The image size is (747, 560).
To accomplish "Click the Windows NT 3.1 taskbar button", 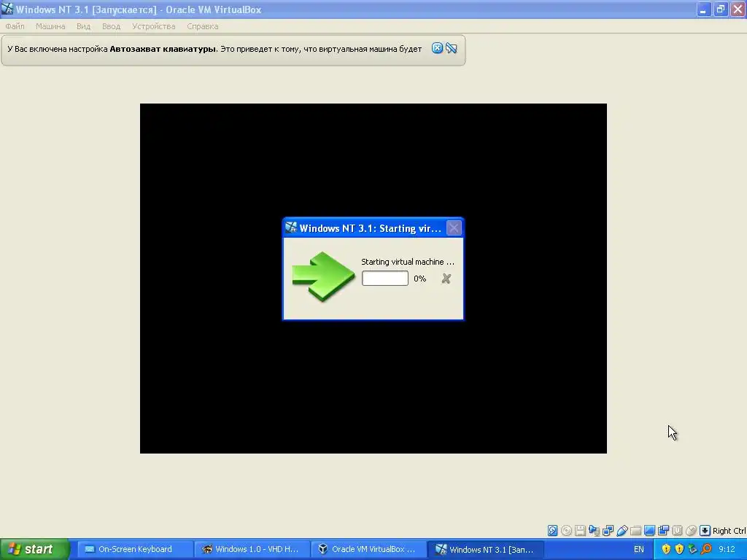I will tap(485, 549).
